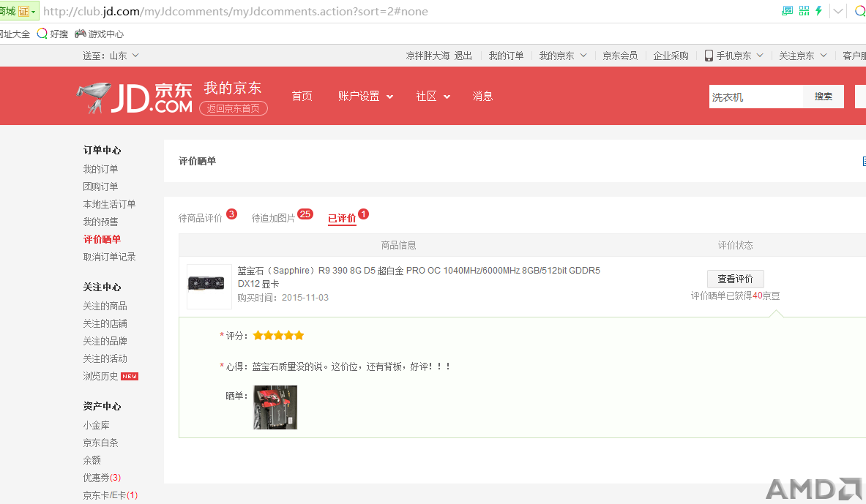This screenshot has width=866, height=504.
Task: Open the 京东会员 link
Action: click(x=620, y=56)
